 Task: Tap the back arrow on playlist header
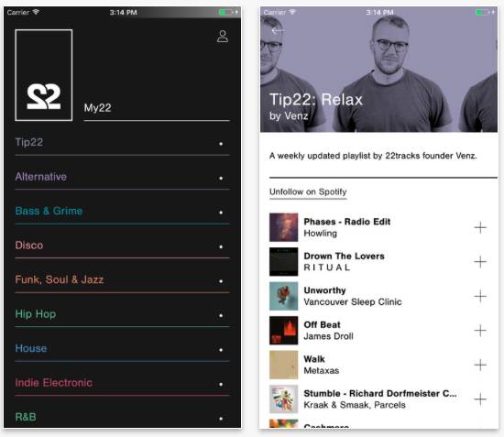pyautogui.click(x=277, y=31)
